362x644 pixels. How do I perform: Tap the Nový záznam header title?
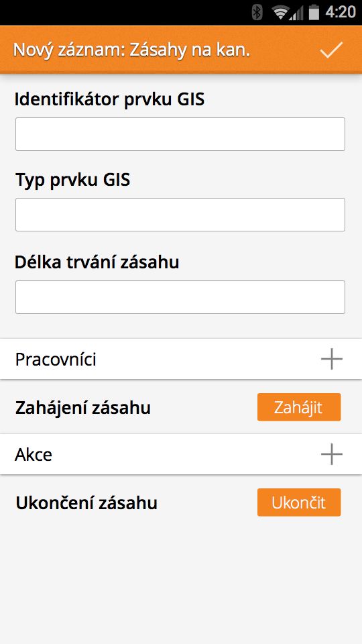point(131,50)
